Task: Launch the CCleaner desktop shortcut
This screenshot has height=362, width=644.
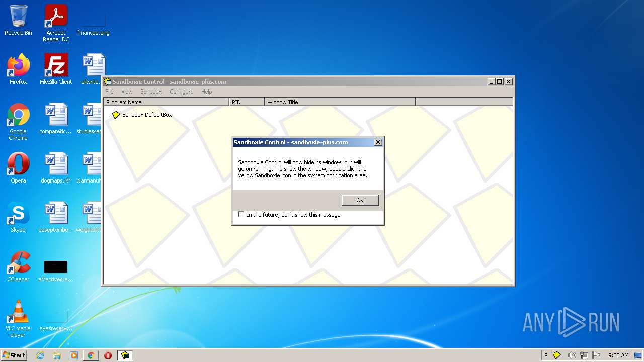Action: pos(18,266)
